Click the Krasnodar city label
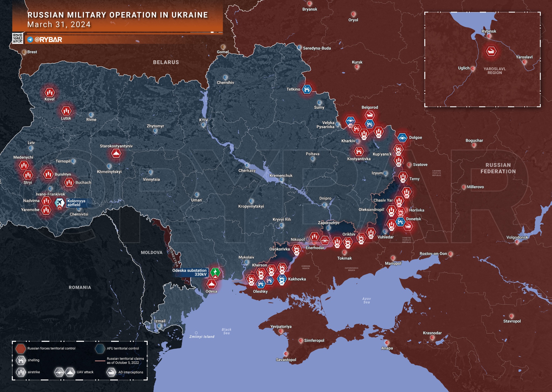This screenshot has height=392, width=552. [432, 333]
